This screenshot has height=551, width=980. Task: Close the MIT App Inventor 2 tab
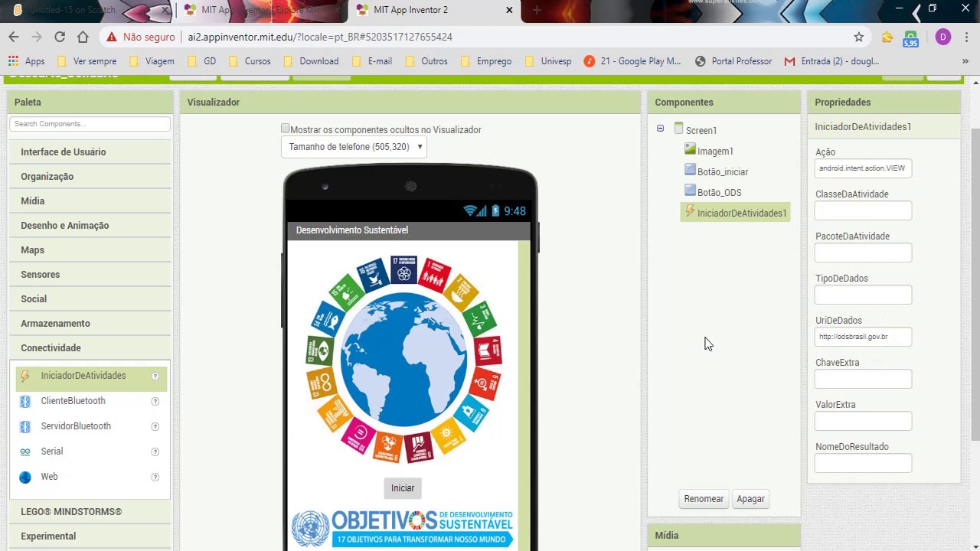[x=509, y=10]
